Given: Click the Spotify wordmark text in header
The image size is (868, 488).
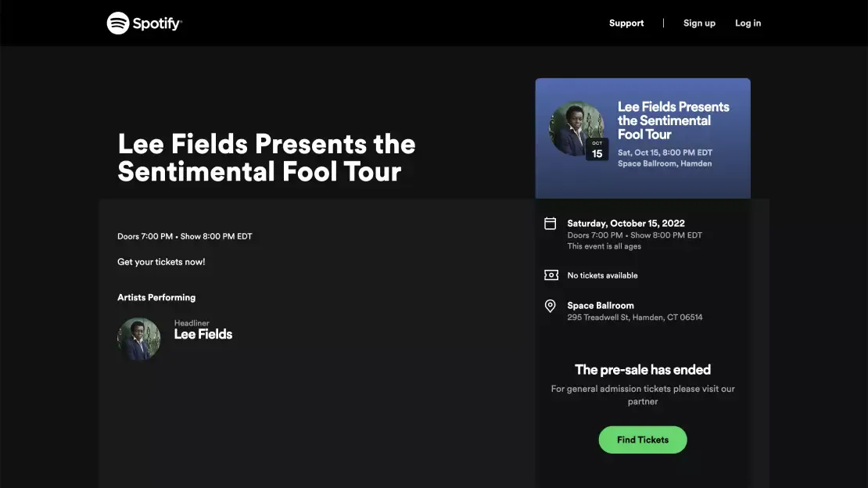Looking at the screenshot, I should tap(157, 23).
